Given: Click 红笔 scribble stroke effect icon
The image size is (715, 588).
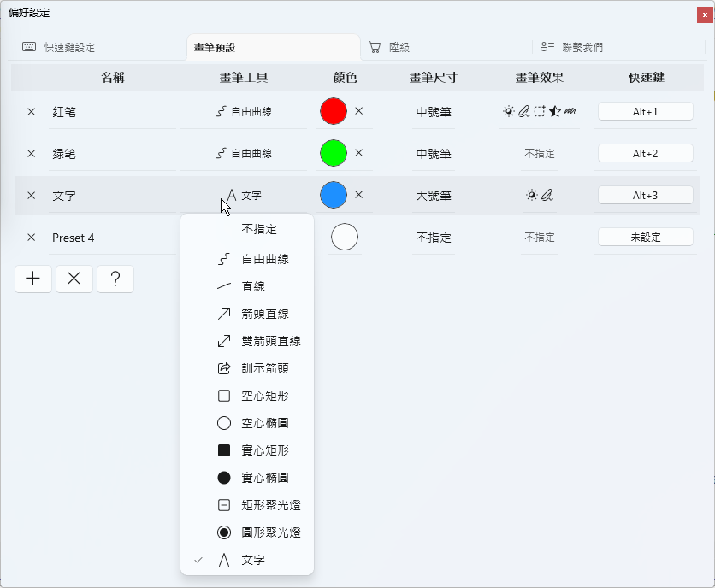Looking at the screenshot, I should pos(570,111).
